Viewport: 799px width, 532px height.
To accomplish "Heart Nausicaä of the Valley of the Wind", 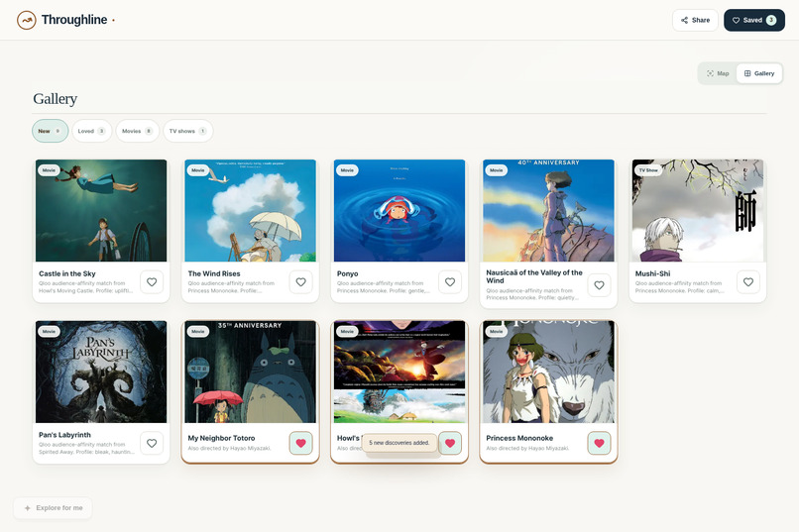I will point(599,285).
